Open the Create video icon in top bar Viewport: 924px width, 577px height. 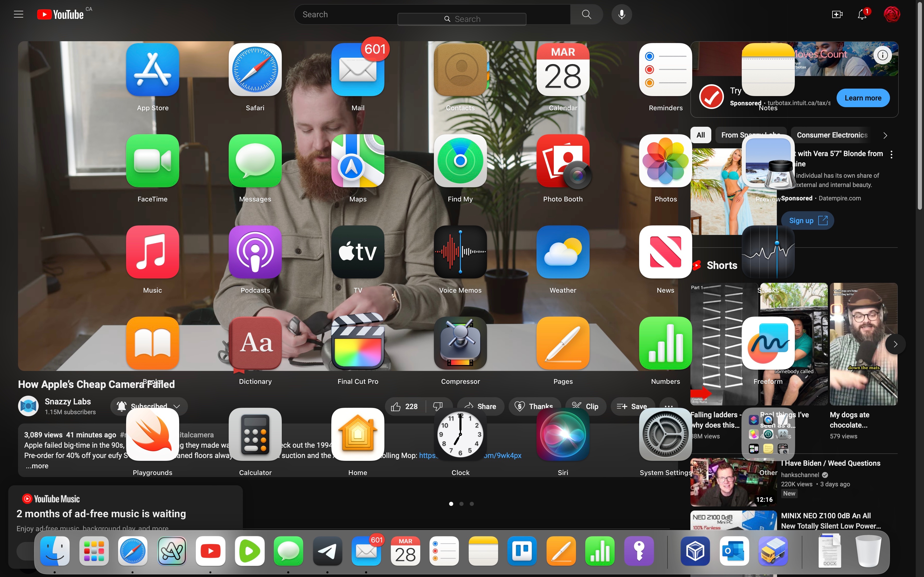coord(837,14)
